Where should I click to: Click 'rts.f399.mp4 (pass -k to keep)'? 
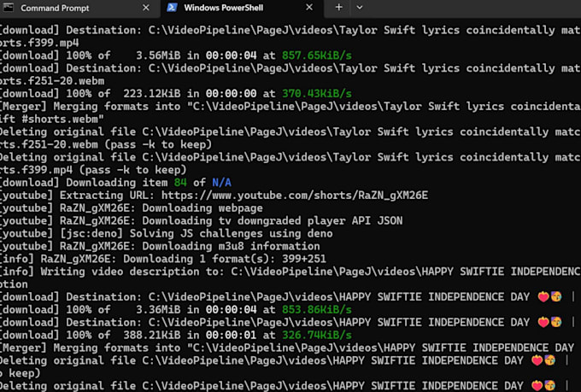93,170
